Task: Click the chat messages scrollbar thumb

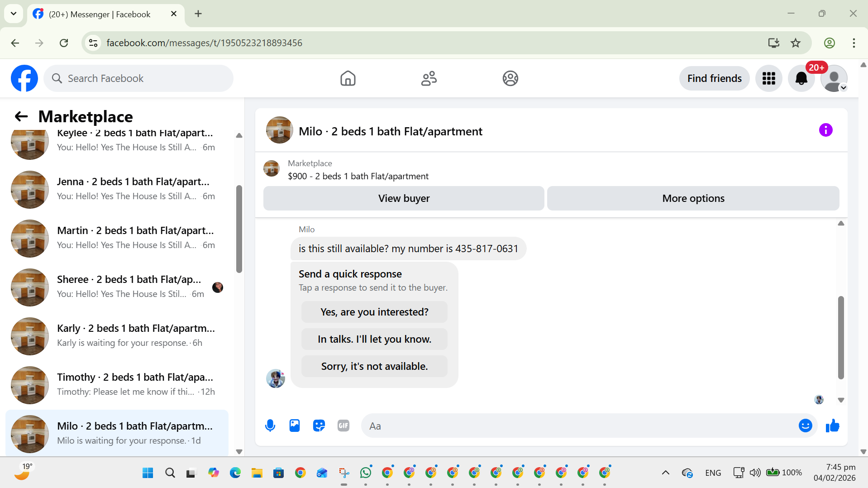Action: coord(841,337)
